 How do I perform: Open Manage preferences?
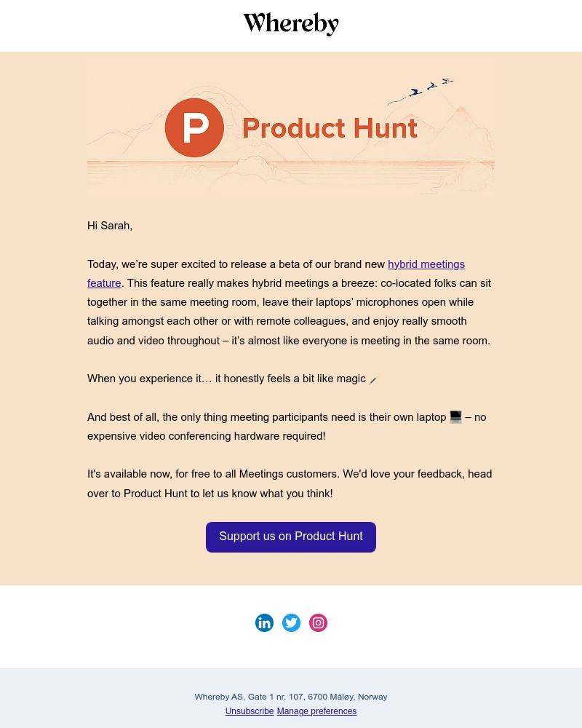[316, 711]
